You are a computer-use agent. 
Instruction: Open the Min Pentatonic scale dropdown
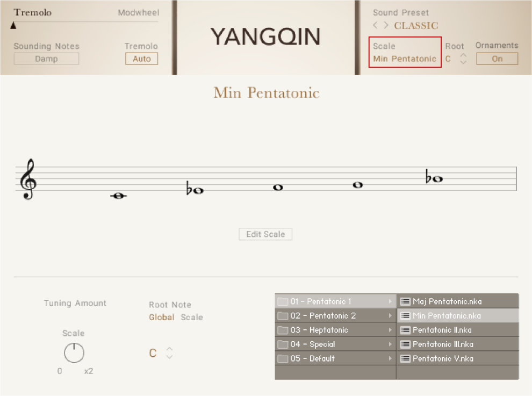coord(405,59)
